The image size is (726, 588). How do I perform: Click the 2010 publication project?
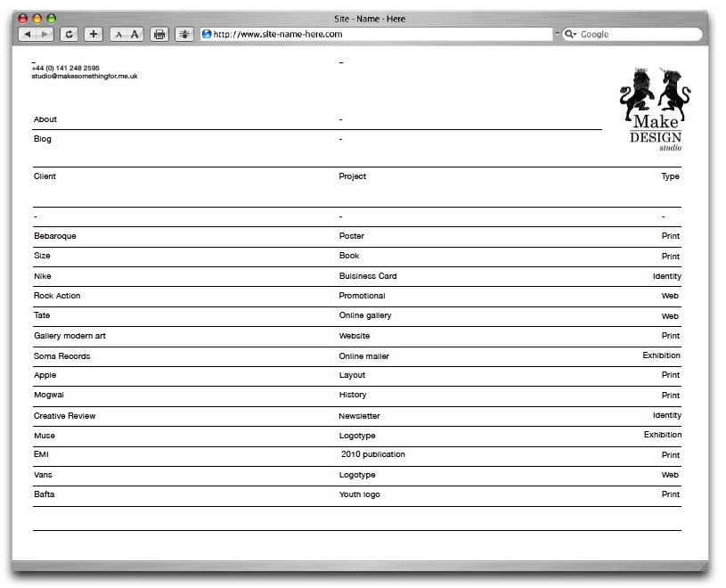point(372,454)
